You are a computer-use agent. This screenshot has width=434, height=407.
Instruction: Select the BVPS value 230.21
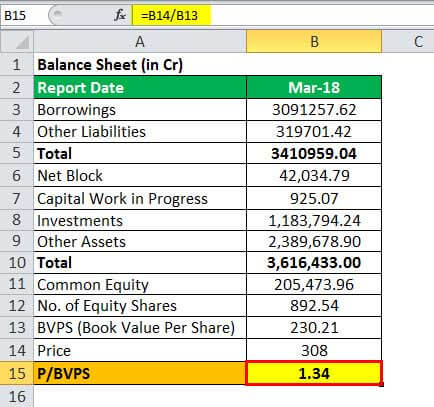click(314, 328)
